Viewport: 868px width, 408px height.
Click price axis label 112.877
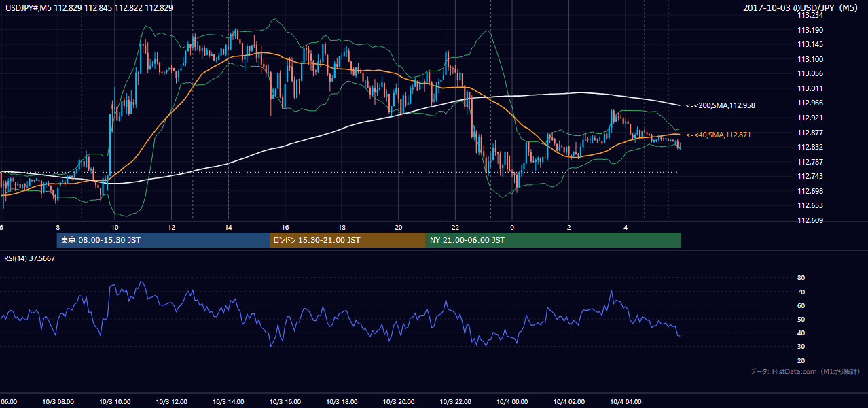pyautogui.click(x=810, y=133)
